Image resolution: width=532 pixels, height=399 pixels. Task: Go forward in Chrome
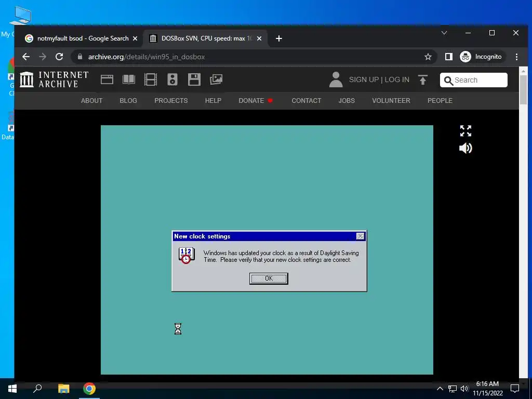click(43, 57)
